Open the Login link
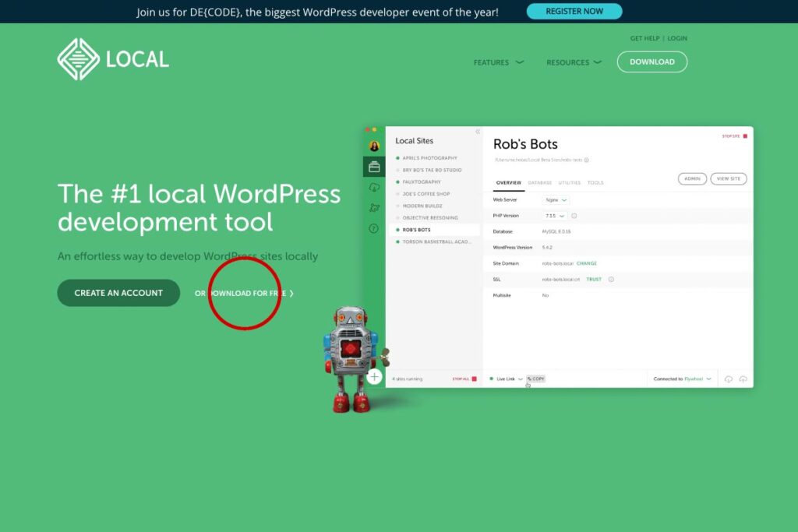 (x=677, y=38)
